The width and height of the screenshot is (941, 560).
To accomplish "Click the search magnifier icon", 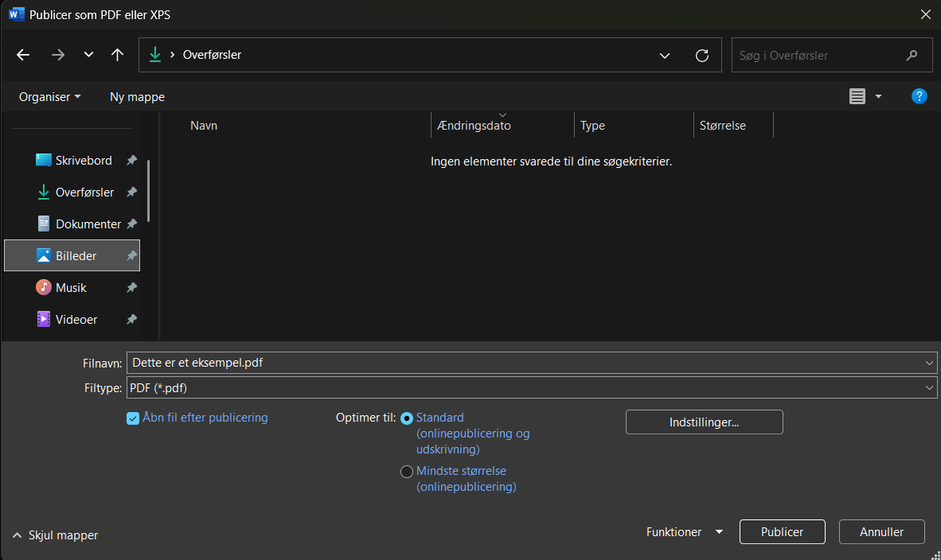I will pos(912,55).
